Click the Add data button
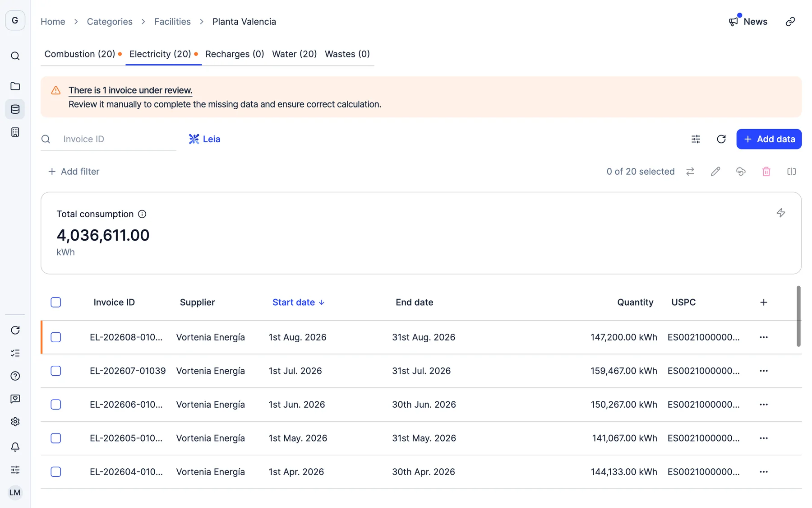The image size is (812, 508). [769, 139]
